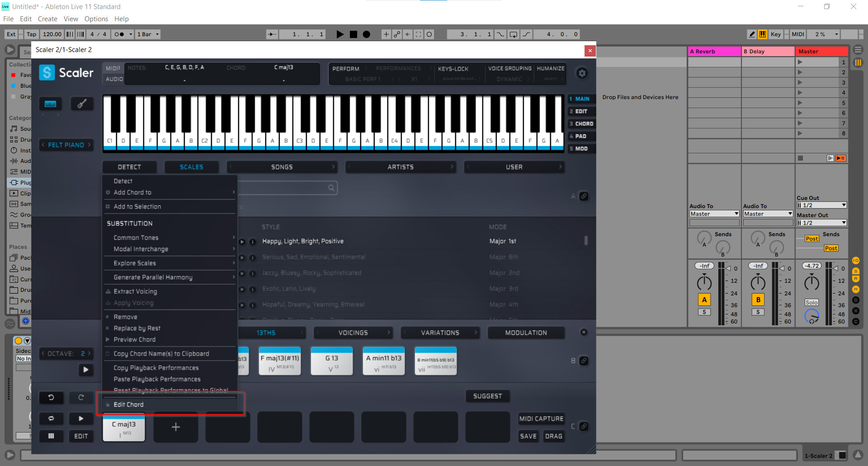Adjust Master volume fader value -4.72
Viewport: 868px width, 466px height.
click(x=812, y=266)
